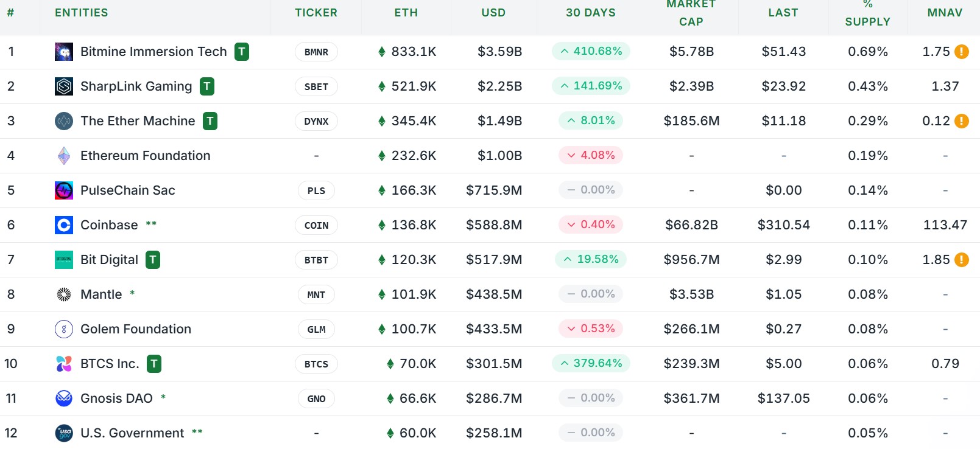Open the GLM ticker for Golem Foundation
Viewport: 980px width, 449px height.
click(x=316, y=329)
